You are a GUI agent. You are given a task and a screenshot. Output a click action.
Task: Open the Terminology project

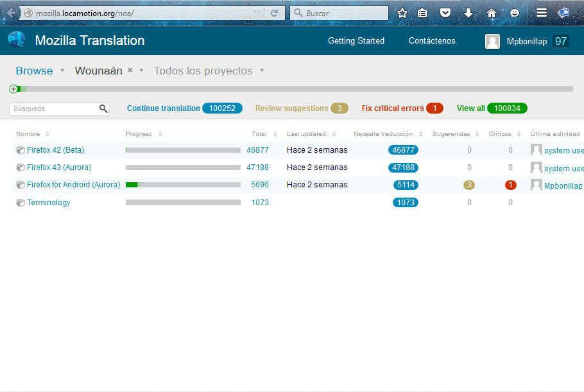pyautogui.click(x=48, y=203)
